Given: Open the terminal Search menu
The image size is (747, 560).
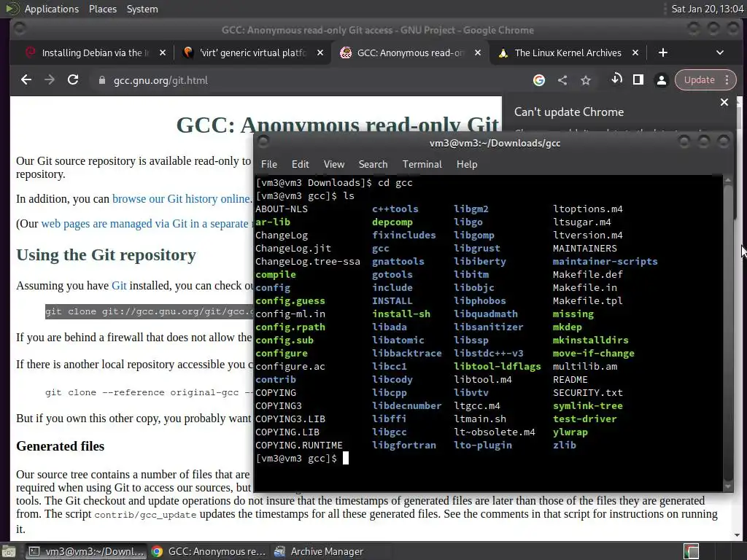Looking at the screenshot, I should (373, 164).
